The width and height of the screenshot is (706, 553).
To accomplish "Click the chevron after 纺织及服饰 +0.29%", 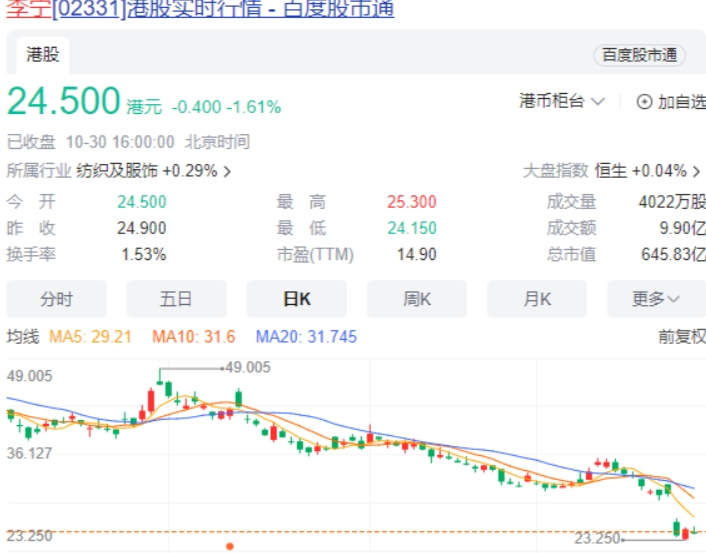I will (x=227, y=172).
